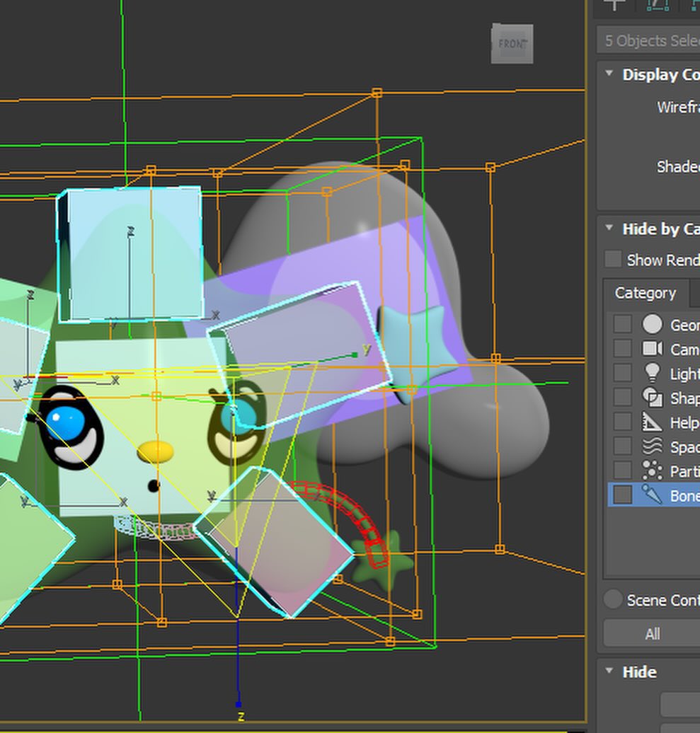Click the 5 Objects Selected name field
This screenshot has height=733, width=700.
[648, 40]
